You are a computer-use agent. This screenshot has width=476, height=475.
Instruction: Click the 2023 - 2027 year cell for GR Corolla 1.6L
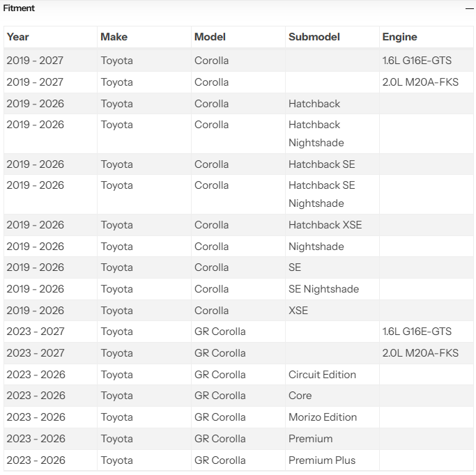pos(50,332)
